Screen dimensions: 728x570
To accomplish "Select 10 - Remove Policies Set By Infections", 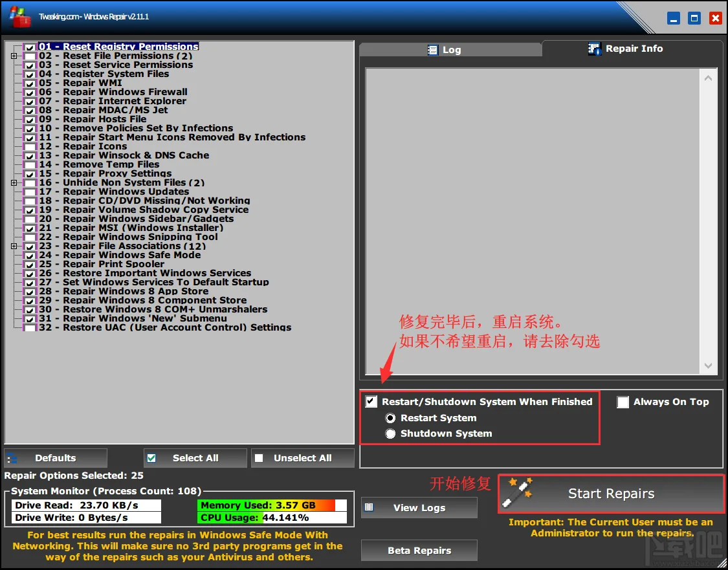I will [x=136, y=129].
